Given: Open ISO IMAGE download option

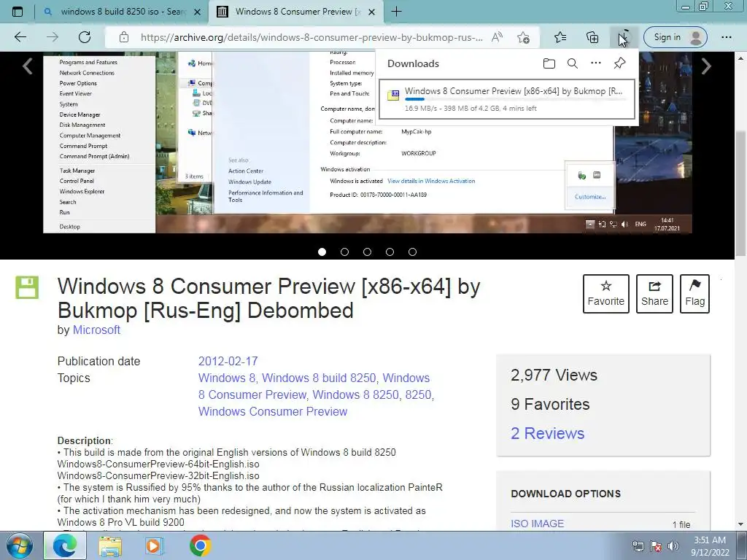Looking at the screenshot, I should point(538,524).
